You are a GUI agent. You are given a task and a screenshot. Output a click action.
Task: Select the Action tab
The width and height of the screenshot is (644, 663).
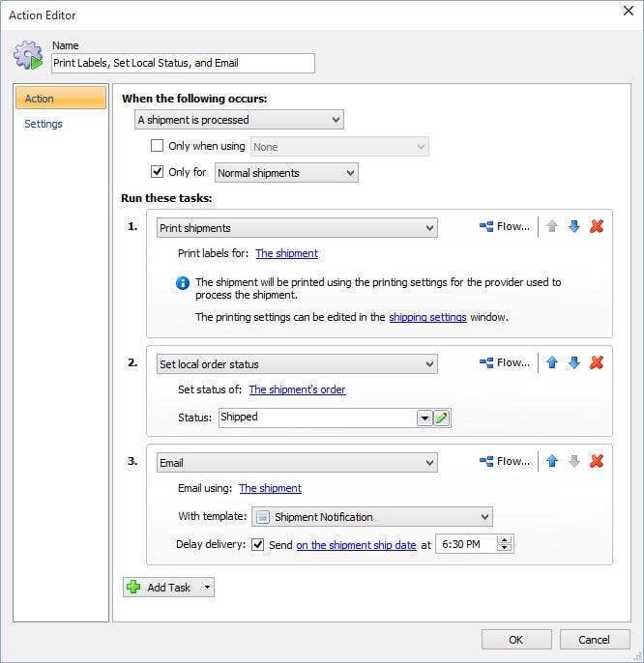click(x=61, y=99)
